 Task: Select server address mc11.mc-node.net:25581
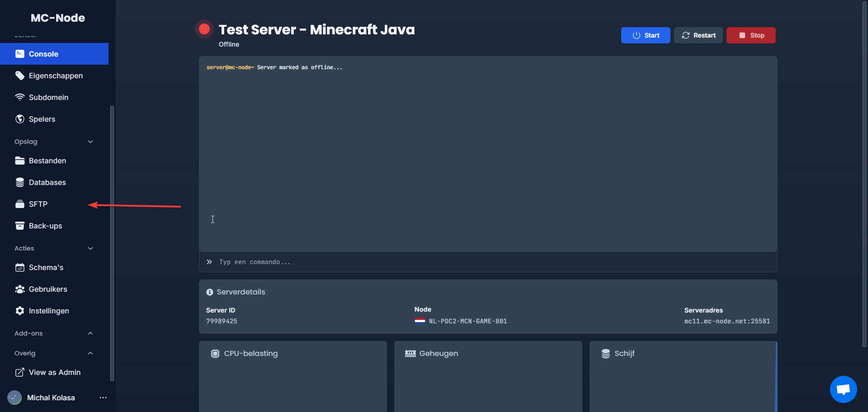(727, 321)
